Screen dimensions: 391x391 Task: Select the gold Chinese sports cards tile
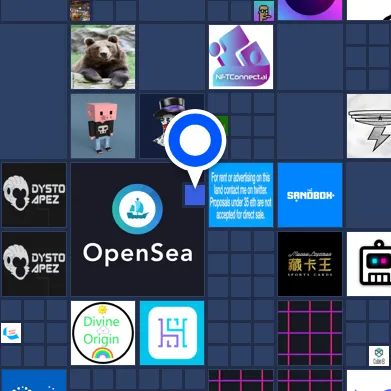point(310,264)
